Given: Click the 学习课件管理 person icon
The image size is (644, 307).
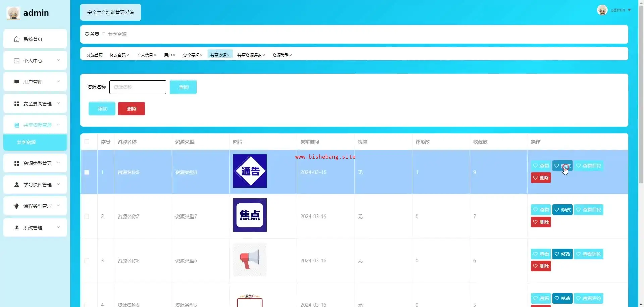Looking at the screenshot, I should (17, 185).
